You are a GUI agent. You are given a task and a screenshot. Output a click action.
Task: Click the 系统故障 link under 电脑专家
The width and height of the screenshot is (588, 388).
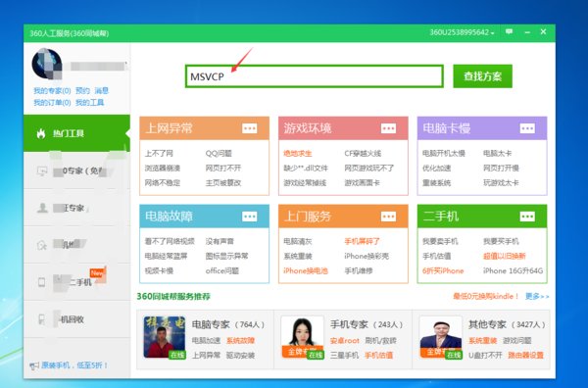click(241, 341)
